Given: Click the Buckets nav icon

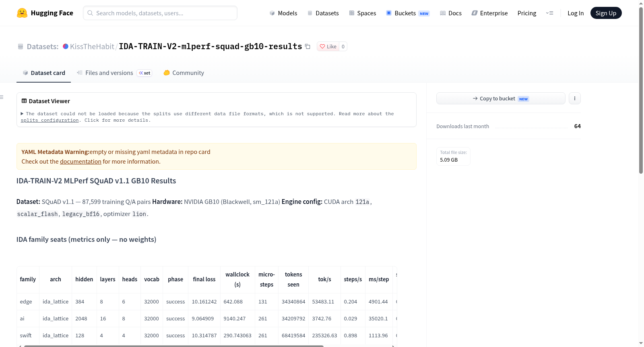Looking at the screenshot, I should tap(389, 13).
